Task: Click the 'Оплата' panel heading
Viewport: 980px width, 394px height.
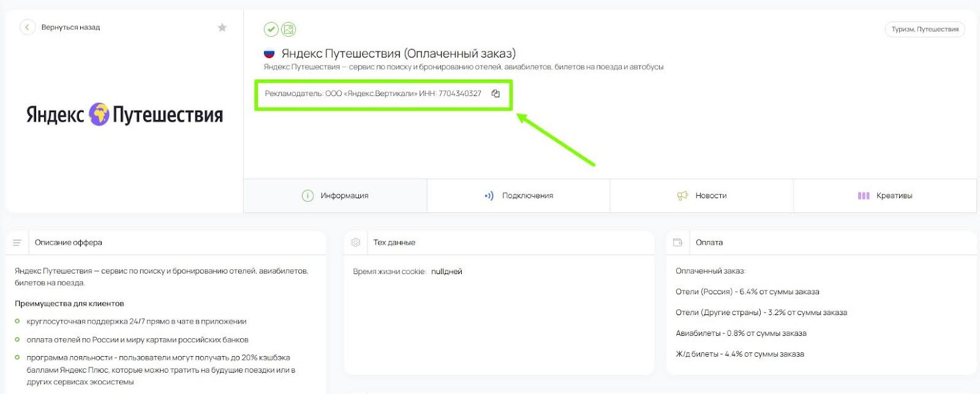Action: click(x=709, y=243)
